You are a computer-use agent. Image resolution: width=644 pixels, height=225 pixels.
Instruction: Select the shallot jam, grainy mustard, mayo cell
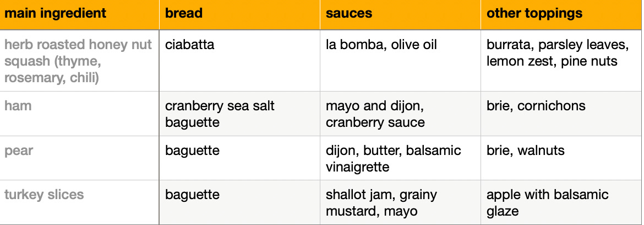coord(401,202)
